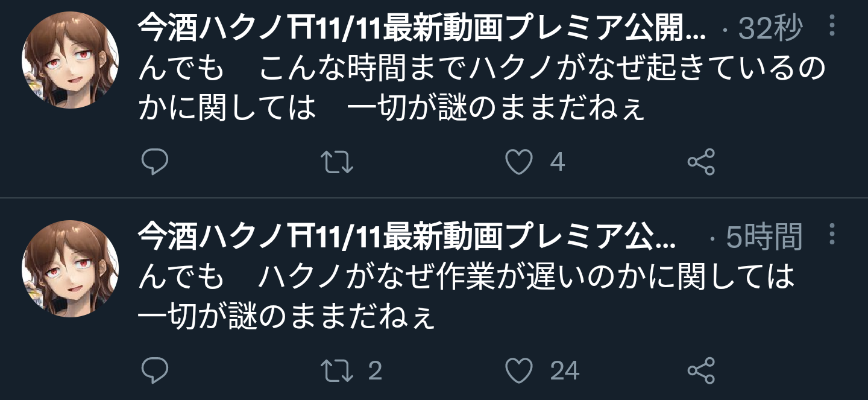
Task: Open more options for the 5時間 tweet
Action: click(x=832, y=234)
